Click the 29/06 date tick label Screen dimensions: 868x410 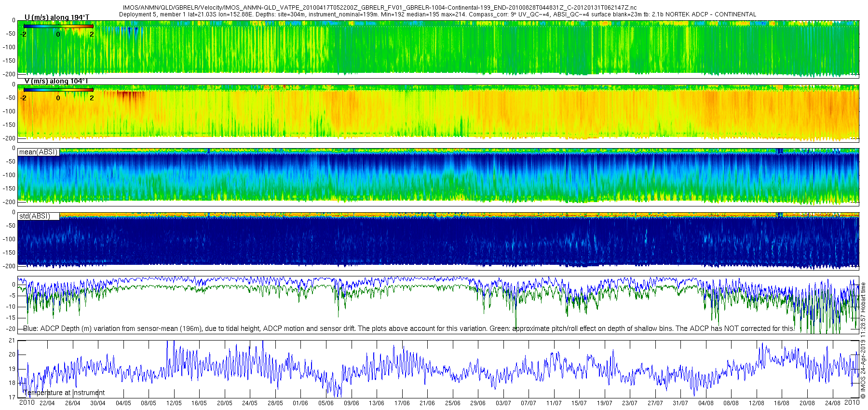tap(478, 403)
